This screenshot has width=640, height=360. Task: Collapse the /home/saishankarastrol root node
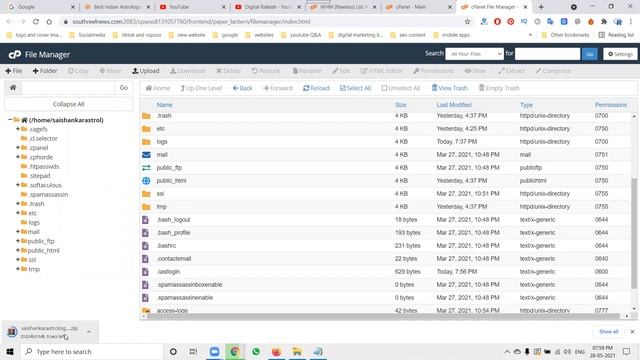(x=10, y=120)
